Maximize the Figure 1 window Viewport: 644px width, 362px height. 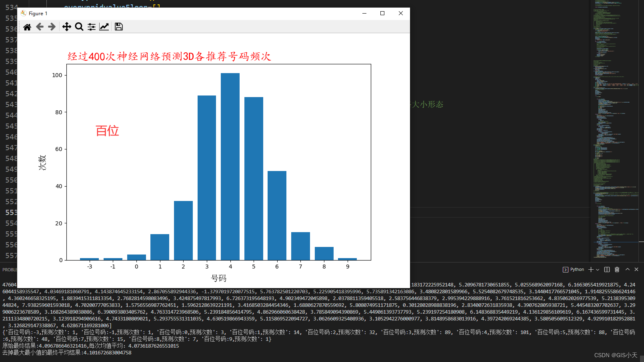point(382,13)
